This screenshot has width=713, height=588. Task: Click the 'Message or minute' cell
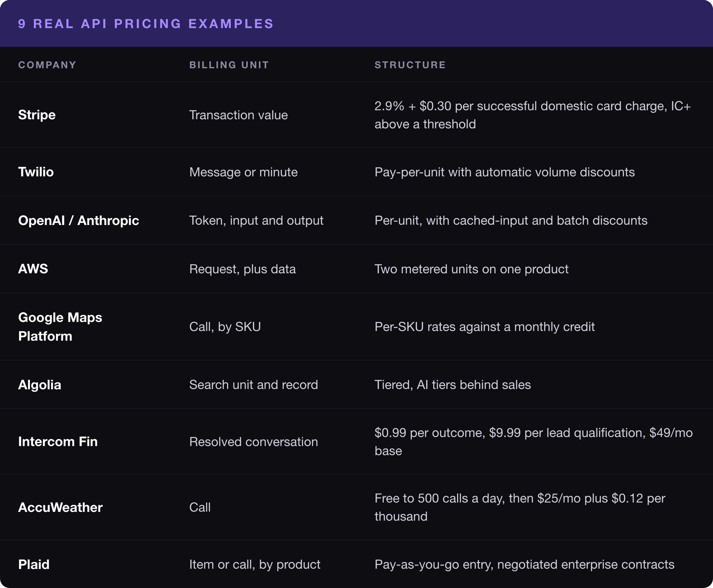(x=243, y=172)
